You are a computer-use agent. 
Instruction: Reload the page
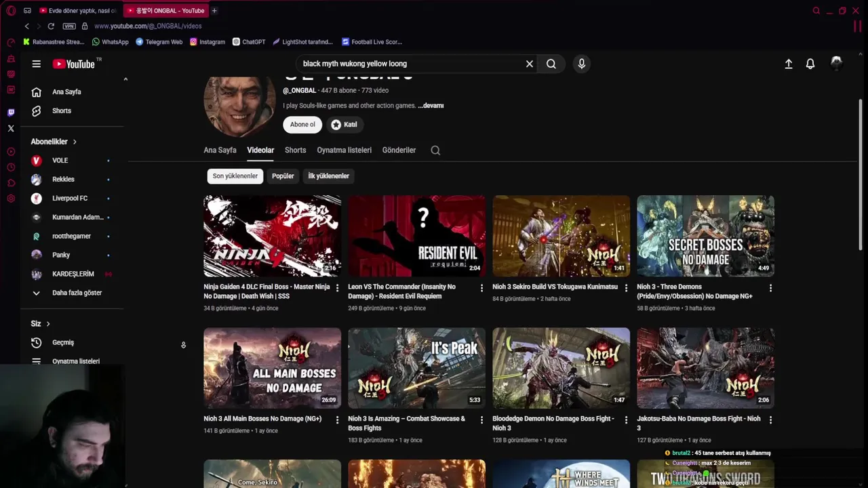pyautogui.click(x=51, y=26)
